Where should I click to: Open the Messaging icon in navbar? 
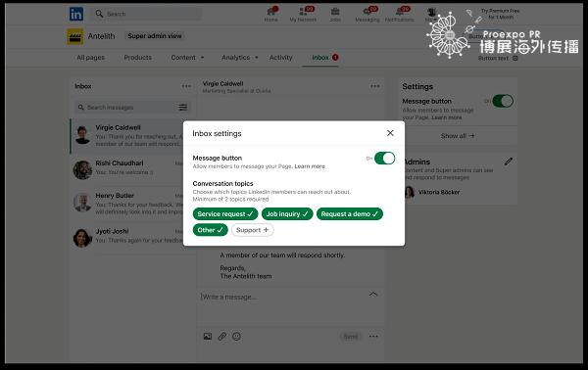pos(367,15)
